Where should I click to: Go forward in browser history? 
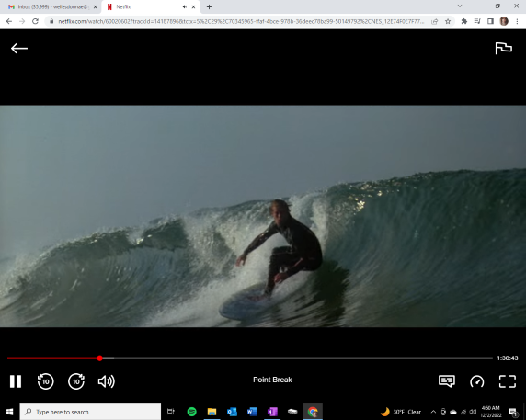coord(22,21)
